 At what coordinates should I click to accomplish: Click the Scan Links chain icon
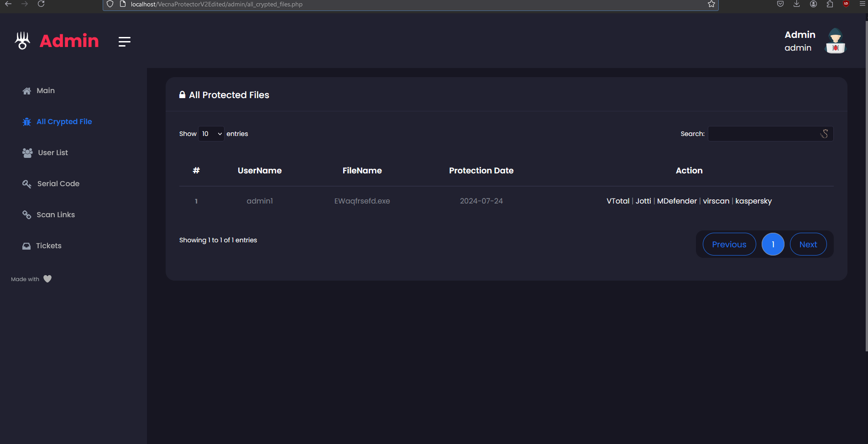(x=27, y=215)
